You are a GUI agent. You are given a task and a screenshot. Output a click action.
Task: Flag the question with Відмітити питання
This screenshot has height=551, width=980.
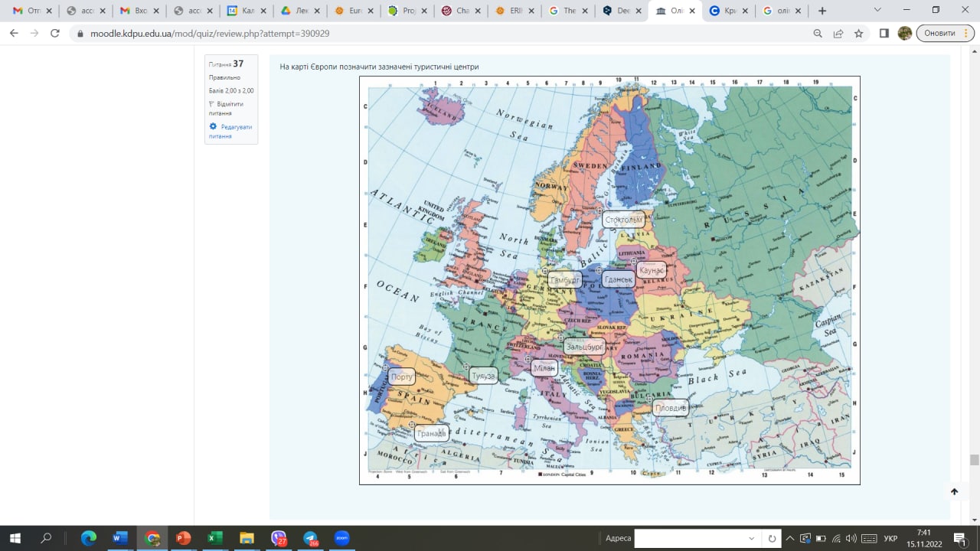click(226, 109)
